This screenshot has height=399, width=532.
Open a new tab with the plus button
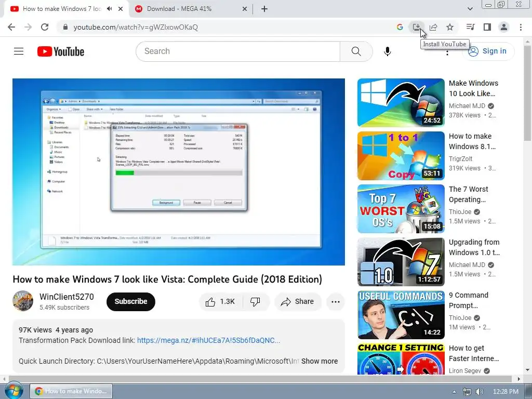(x=264, y=9)
